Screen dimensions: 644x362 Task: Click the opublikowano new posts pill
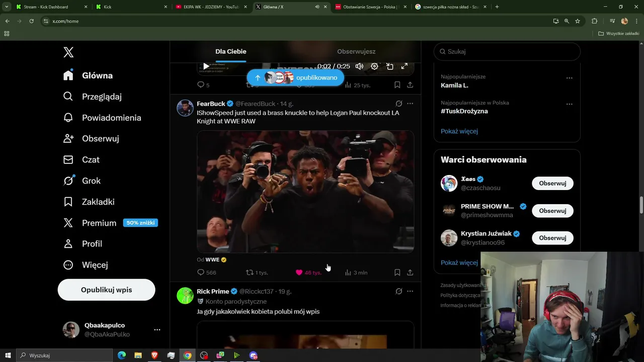click(295, 78)
